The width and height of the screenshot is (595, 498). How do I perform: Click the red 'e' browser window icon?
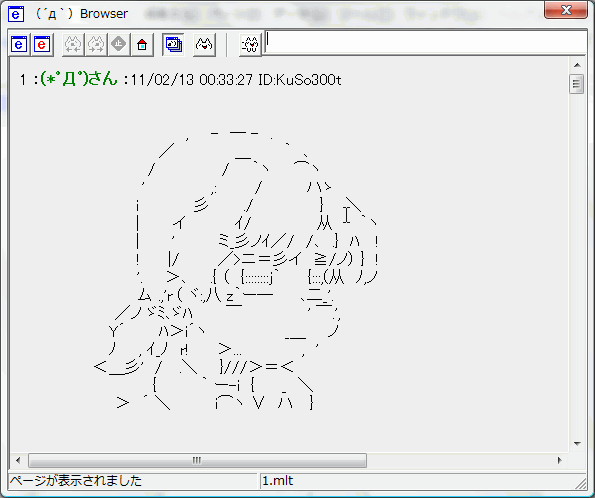[x=42, y=45]
